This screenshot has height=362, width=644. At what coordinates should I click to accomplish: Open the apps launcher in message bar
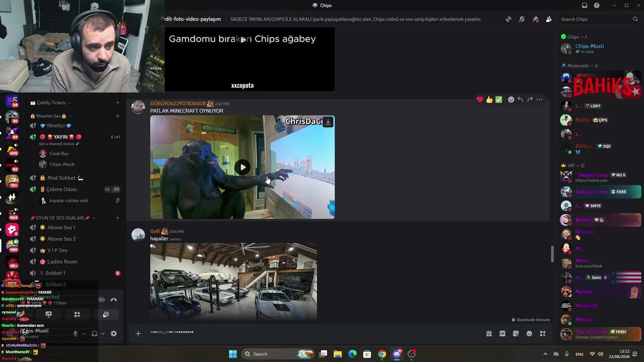pos(543,333)
